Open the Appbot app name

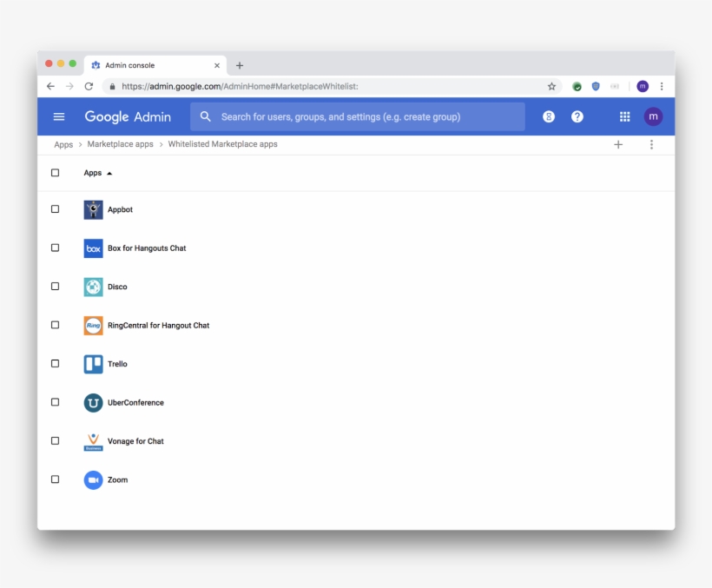(120, 210)
